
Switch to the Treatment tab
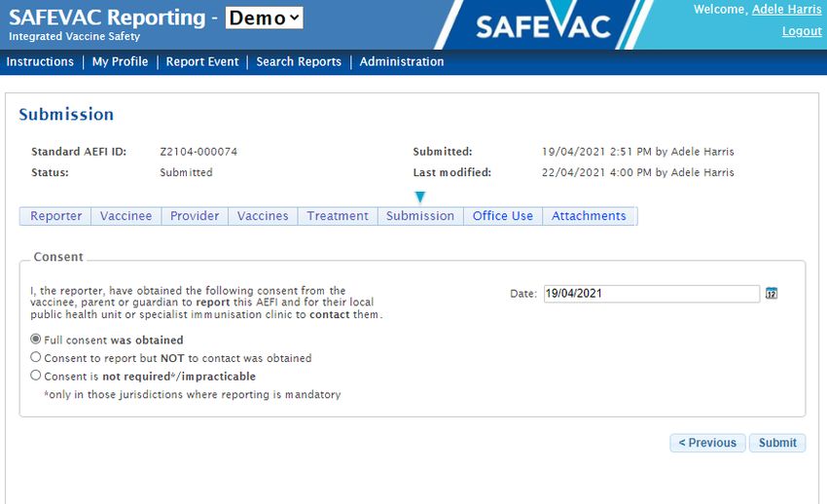click(x=338, y=216)
